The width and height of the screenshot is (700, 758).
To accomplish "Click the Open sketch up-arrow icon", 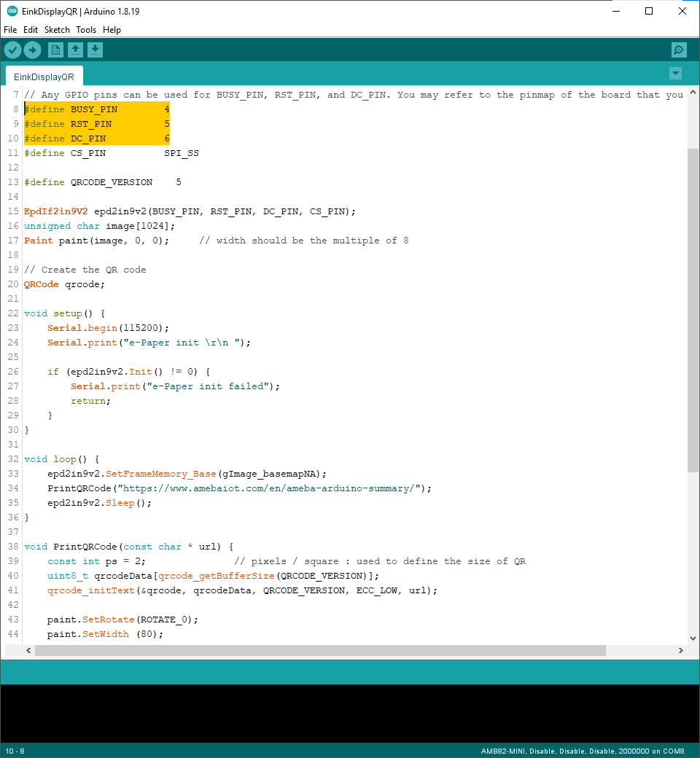I will coord(75,50).
